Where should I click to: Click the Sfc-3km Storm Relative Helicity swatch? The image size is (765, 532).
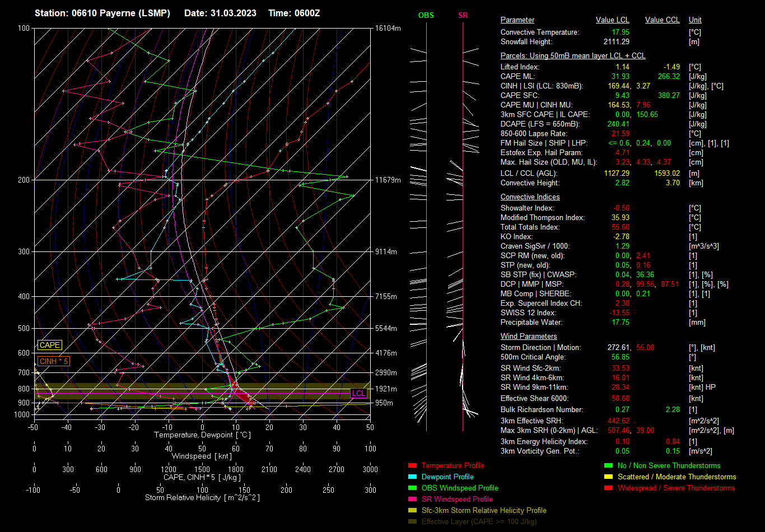[412, 510]
